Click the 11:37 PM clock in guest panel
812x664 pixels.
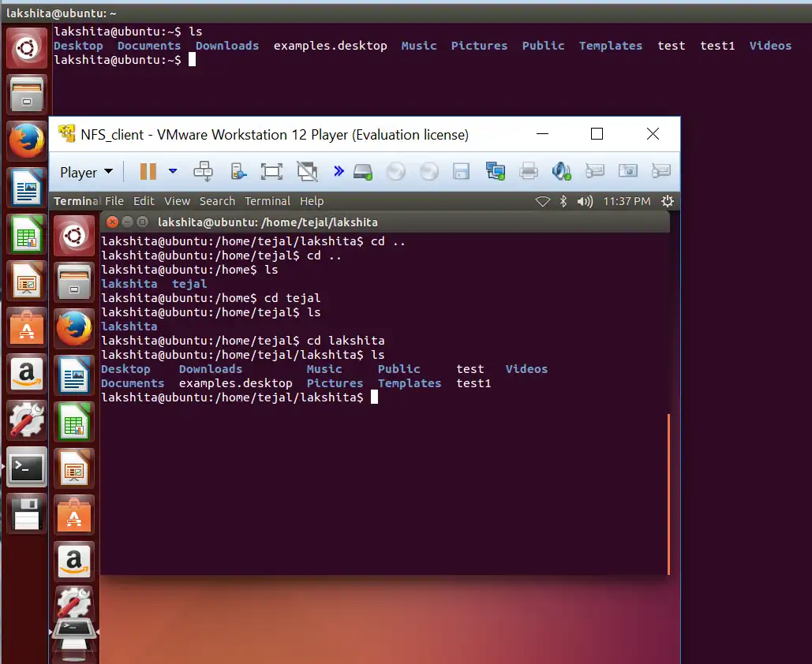[x=627, y=201]
